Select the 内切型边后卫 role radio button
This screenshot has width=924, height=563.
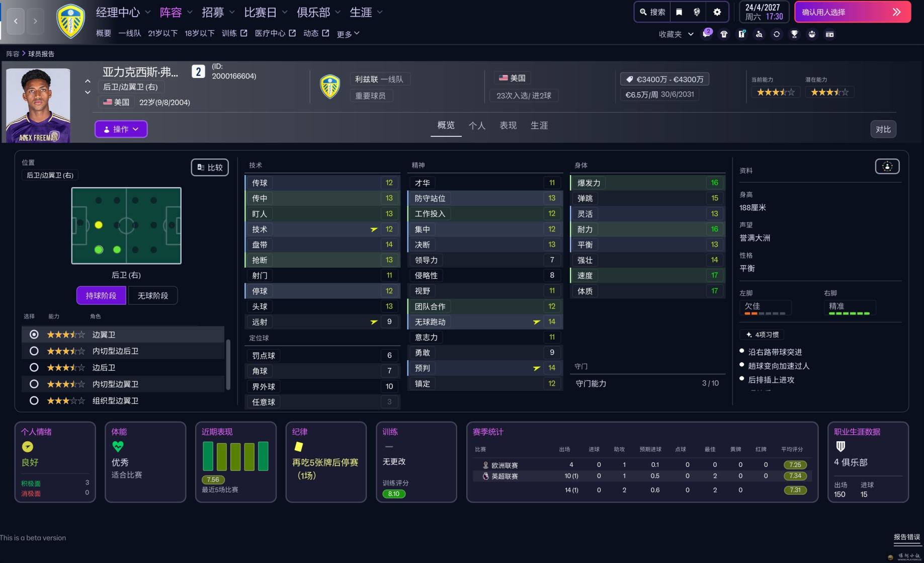(34, 351)
